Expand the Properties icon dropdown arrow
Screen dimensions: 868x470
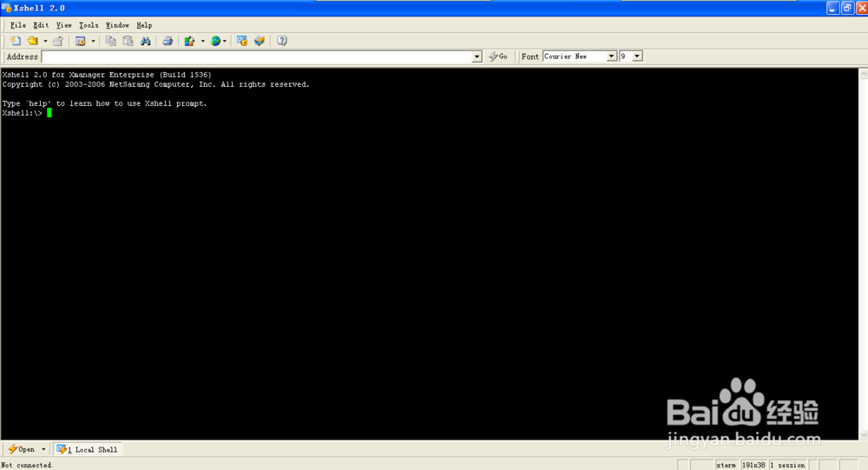(x=93, y=41)
